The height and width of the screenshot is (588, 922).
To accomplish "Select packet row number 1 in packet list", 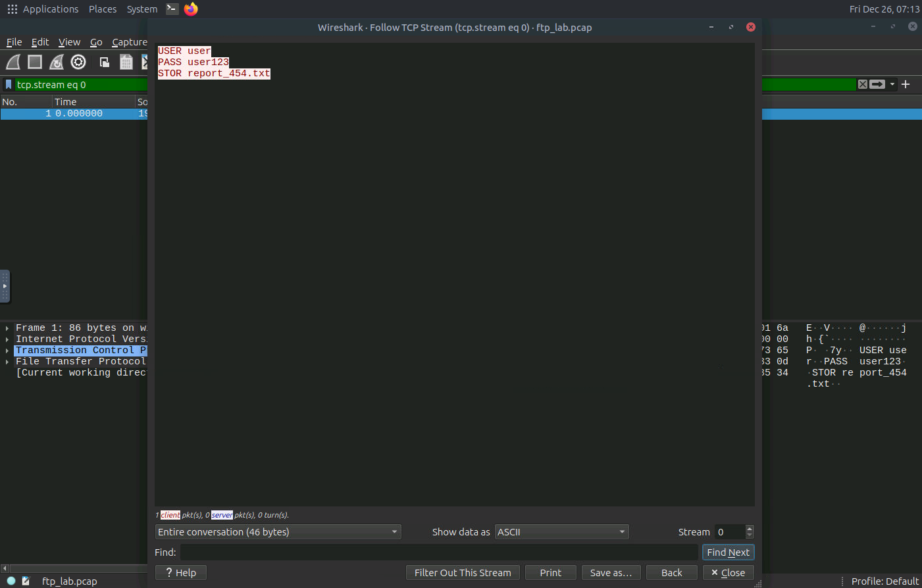I will tap(74, 113).
